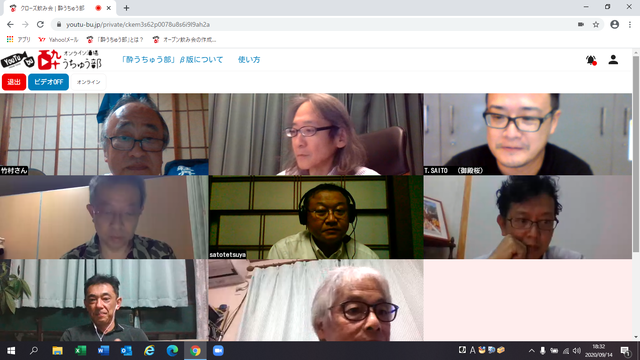The height and width of the screenshot is (360, 640).
Task: Open the Yahoo!メール bookmark
Action: tap(58, 40)
